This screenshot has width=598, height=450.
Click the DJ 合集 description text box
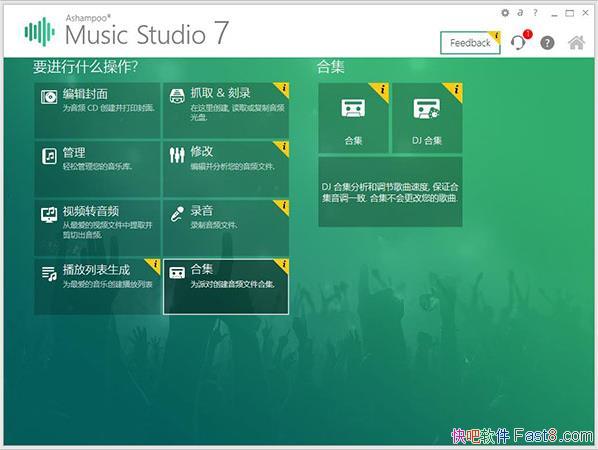coord(390,192)
